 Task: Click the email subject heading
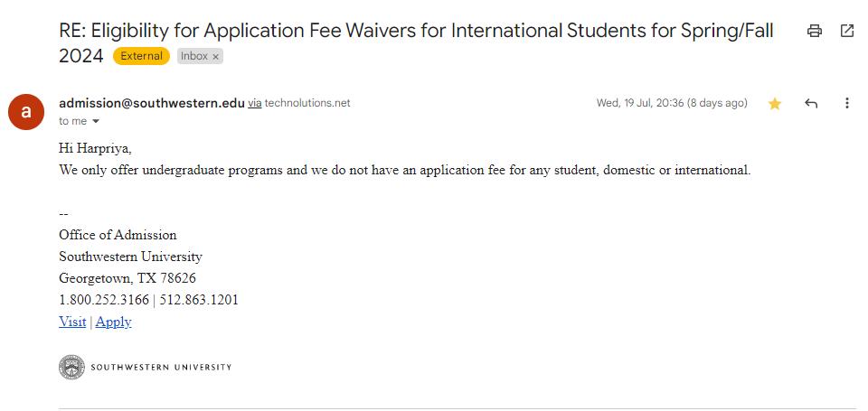(416, 31)
